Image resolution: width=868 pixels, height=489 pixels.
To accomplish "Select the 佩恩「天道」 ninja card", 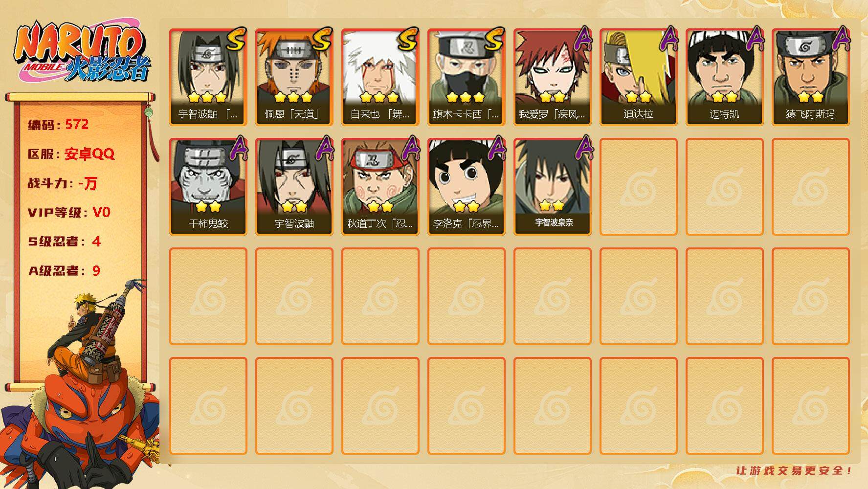I will pos(294,77).
